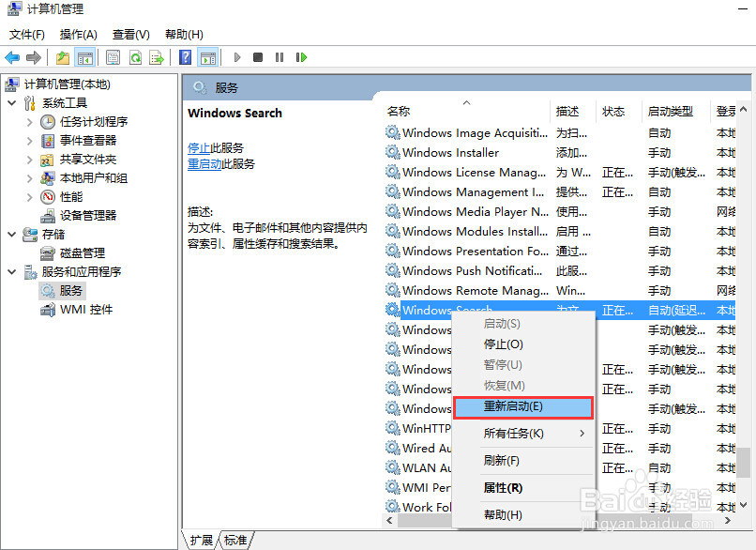Click the Start Service play icon
Screen dimensions: 756x550
(x=236, y=57)
